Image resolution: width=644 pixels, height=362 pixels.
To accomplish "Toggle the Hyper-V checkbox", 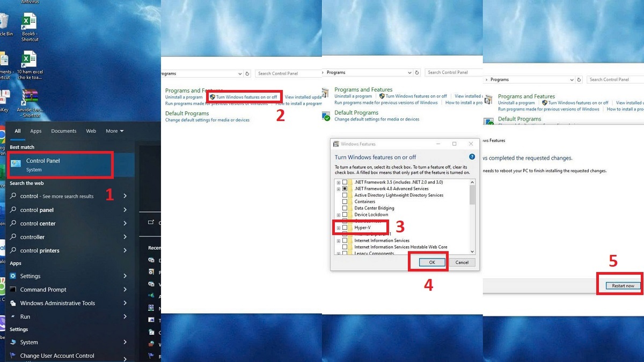I will 345,227.
